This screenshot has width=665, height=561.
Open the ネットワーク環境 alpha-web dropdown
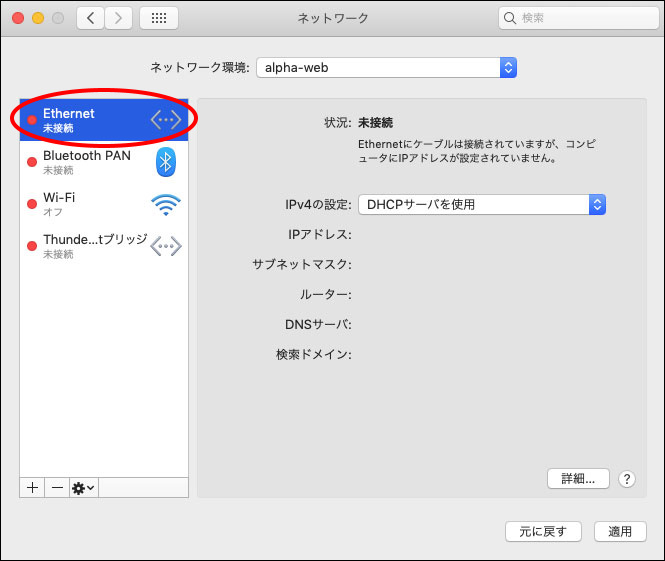pos(386,67)
